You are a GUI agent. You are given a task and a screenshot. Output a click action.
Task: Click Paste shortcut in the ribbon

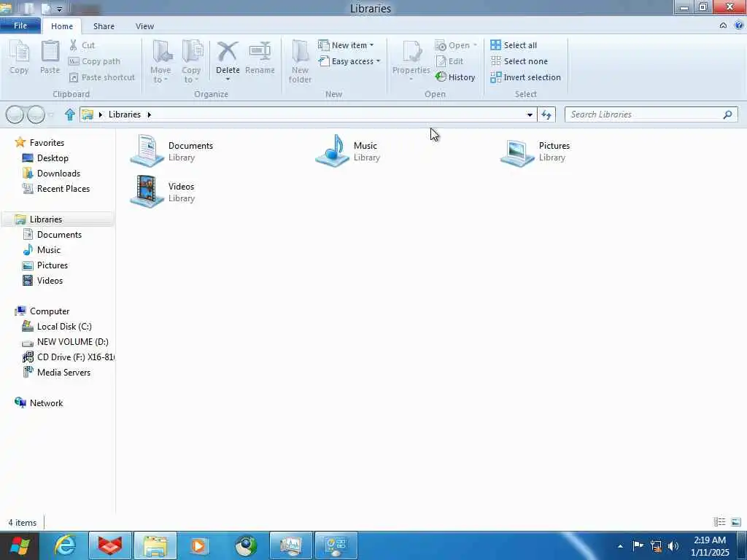[x=102, y=77]
